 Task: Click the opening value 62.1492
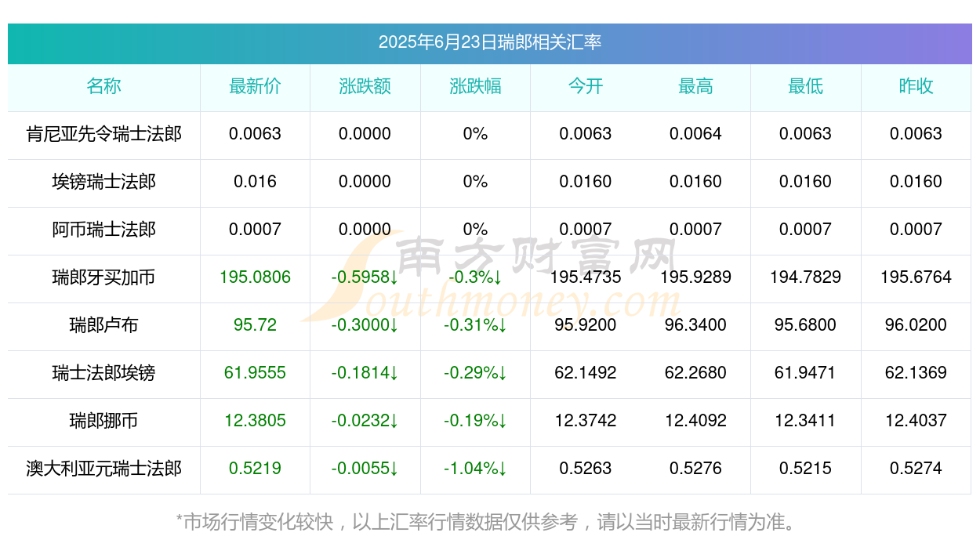click(x=586, y=373)
